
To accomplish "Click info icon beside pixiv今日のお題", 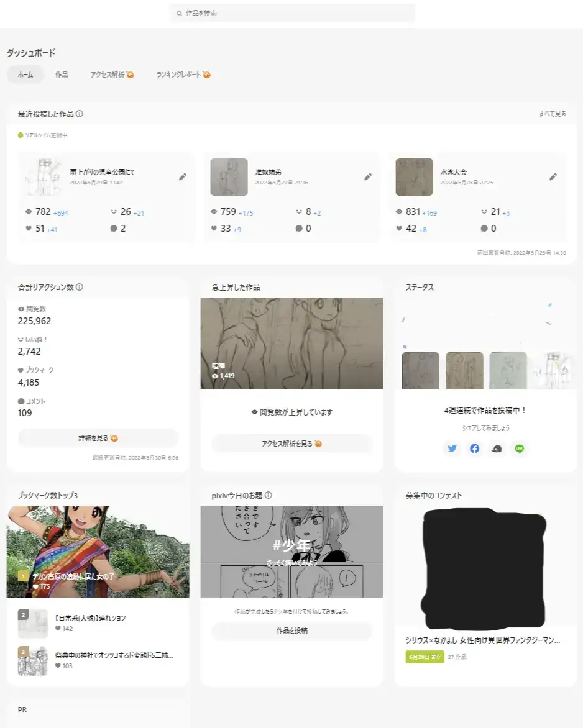I will pos(269,496).
